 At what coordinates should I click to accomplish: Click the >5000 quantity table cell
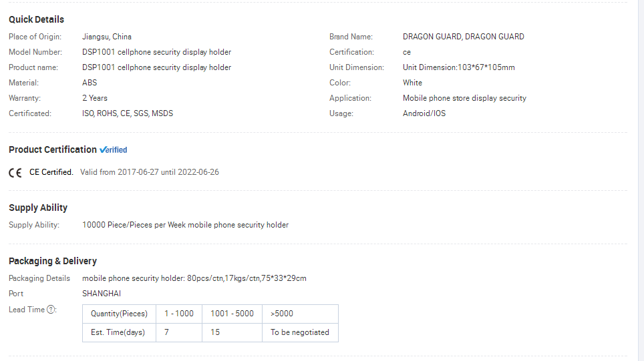(x=300, y=314)
